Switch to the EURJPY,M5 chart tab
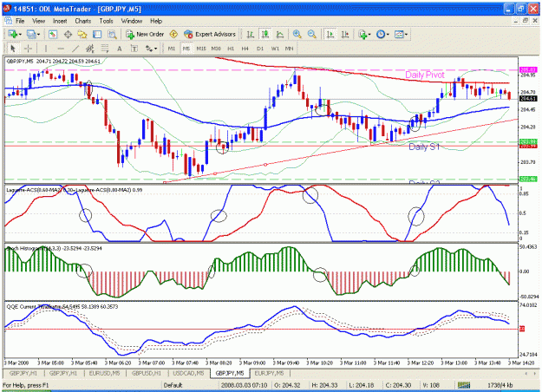Screen dimensions: 542x392 pyautogui.click(x=269, y=373)
